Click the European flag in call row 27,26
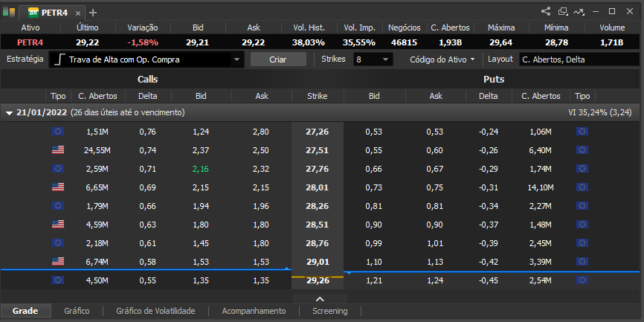 pyautogui.click(x=58, y=132)
